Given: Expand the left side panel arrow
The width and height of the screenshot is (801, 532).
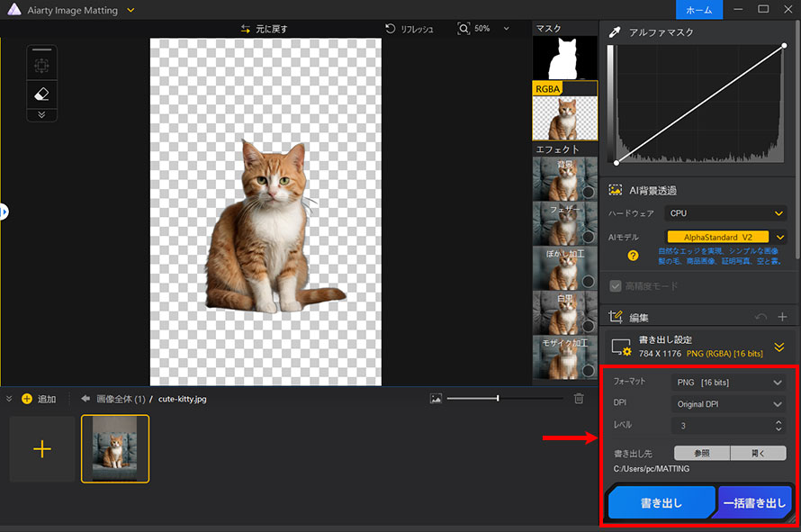Looking at the screenshot, I should pyautogui.click(x=4, y=212).
